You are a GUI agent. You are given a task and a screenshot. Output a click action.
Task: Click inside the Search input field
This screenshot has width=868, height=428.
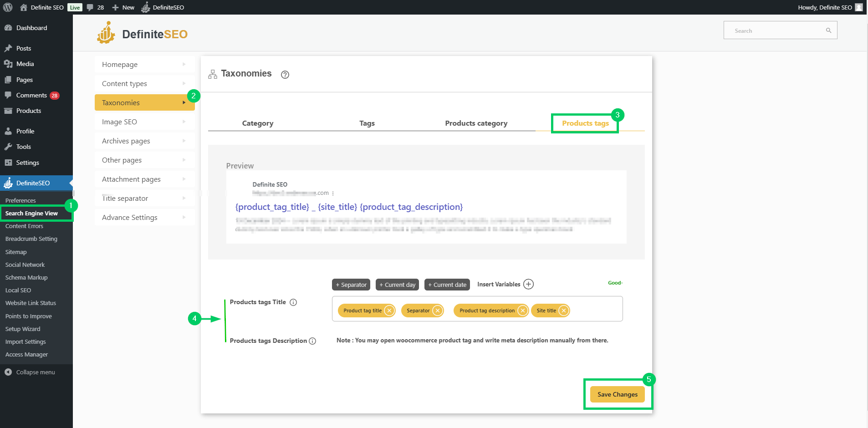pos(780,31)
